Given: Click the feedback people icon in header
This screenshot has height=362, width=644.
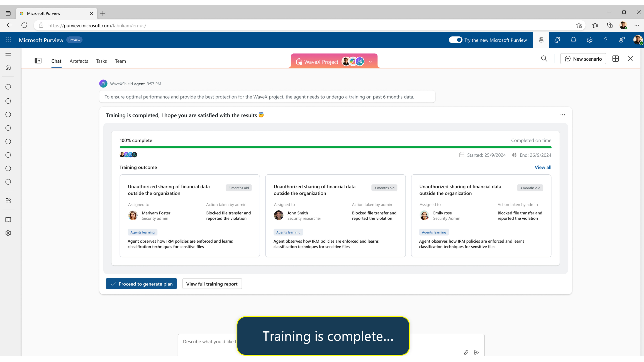Looking at the screenshot, I should 622,40.
